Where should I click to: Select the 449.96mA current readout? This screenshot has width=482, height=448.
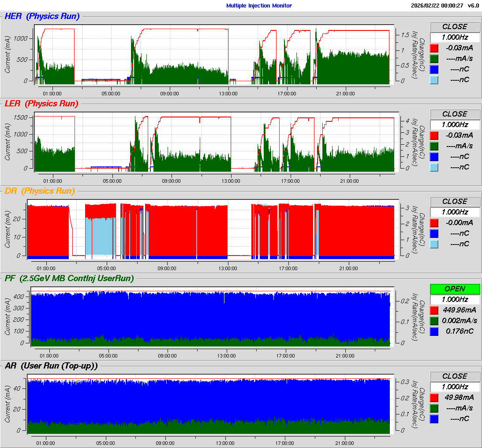point(459,310)
